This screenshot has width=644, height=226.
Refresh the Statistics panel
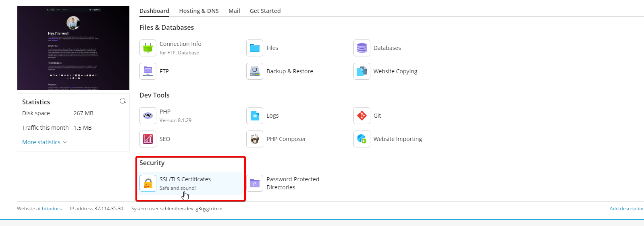click(123, 101)
